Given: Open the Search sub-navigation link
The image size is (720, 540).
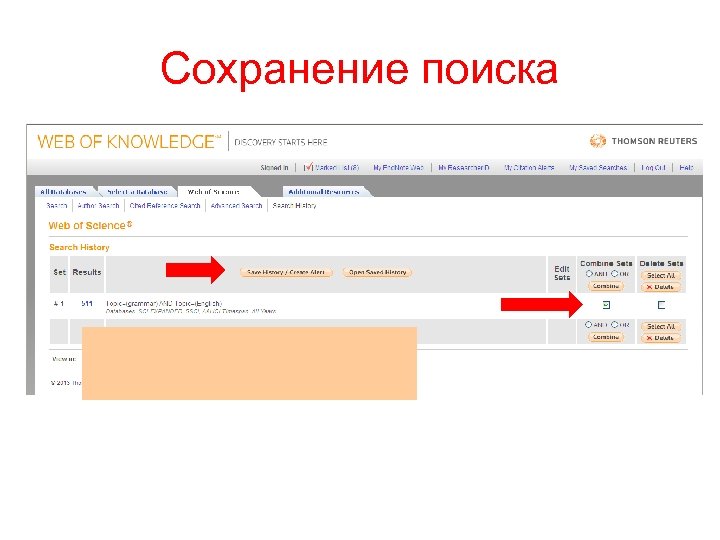Looking at the screenshot, I should [x=56, y=206].
